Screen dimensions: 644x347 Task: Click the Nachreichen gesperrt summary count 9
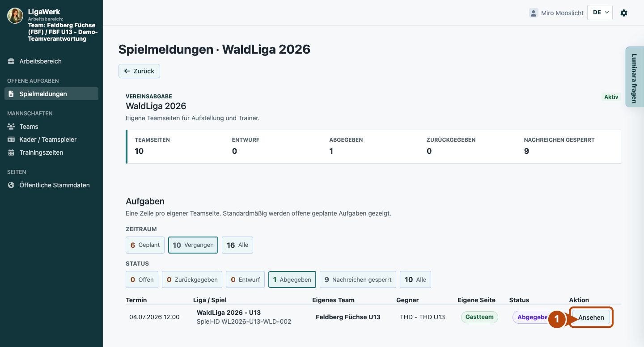[x=526, y=151]
